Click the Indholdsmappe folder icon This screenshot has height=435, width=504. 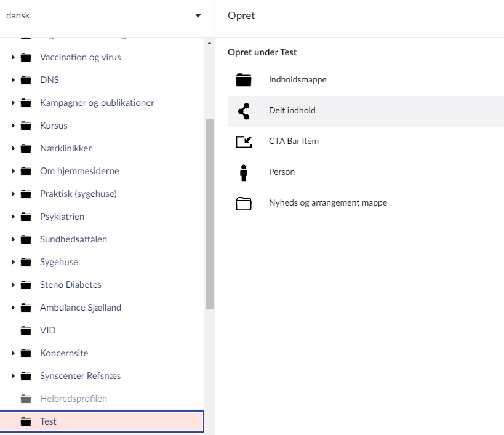244,80
